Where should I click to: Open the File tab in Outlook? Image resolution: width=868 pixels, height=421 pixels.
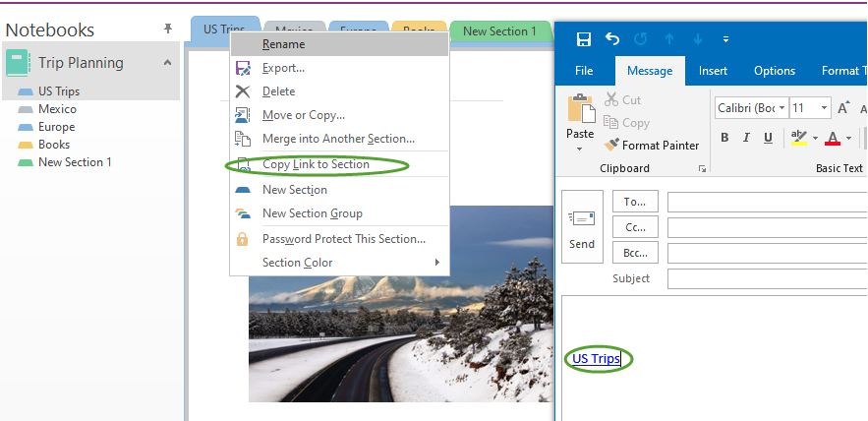tap(584, 71)
